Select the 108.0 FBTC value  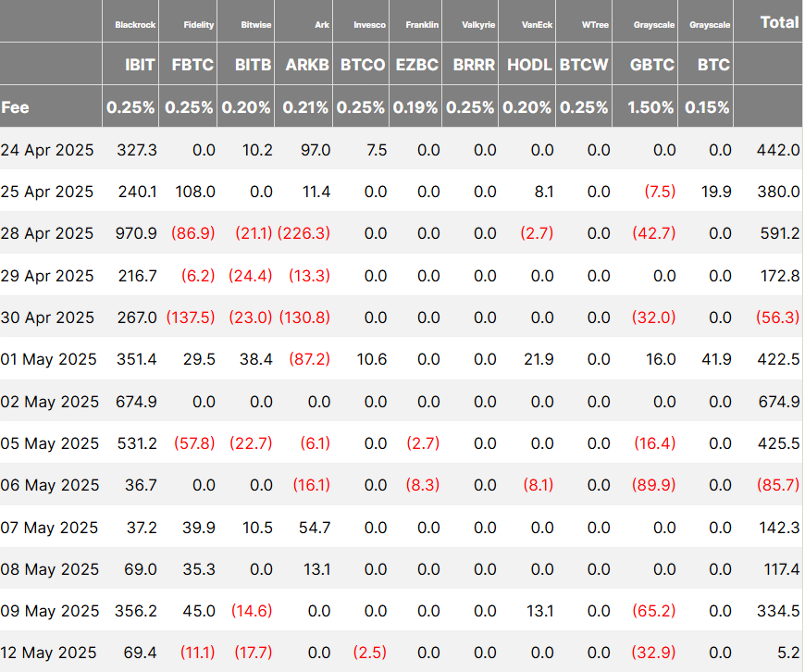point(195,192)
